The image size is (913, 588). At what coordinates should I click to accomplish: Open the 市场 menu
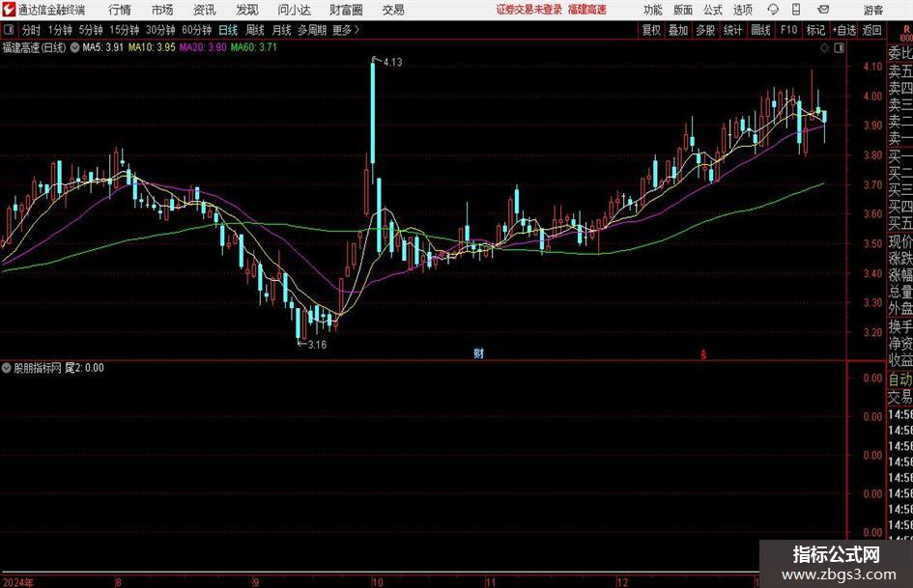coord(162,10)
